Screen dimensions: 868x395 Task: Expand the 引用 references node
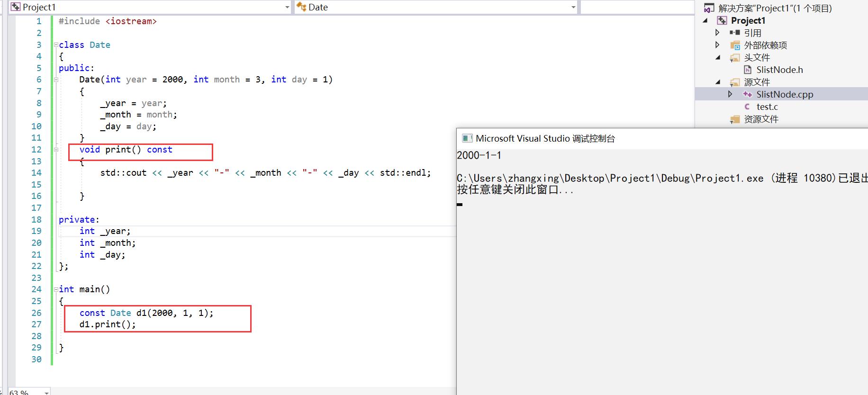tap(717, 33)
